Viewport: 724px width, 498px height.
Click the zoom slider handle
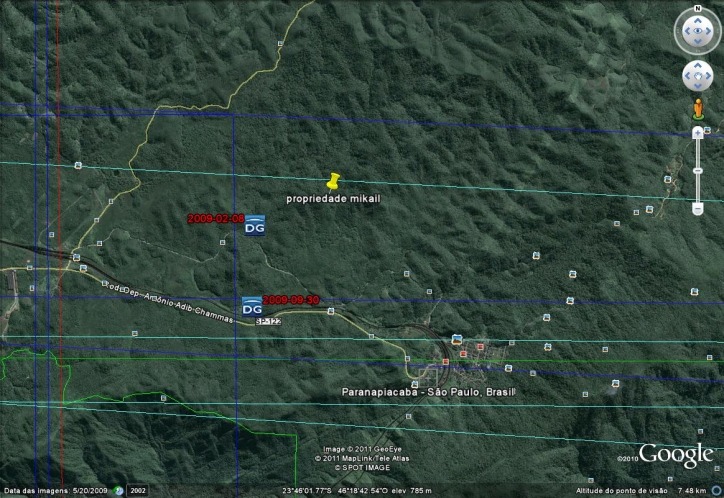coord(698,171)
